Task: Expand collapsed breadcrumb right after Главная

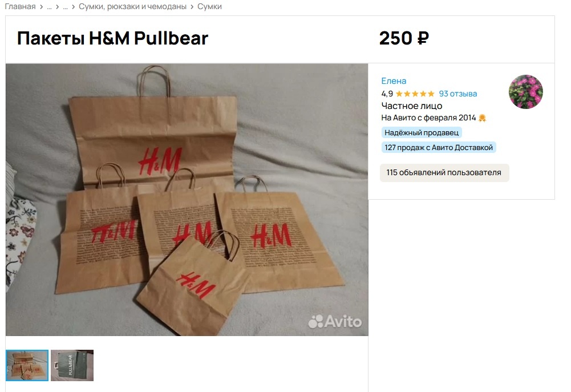Action: (49, 7)
